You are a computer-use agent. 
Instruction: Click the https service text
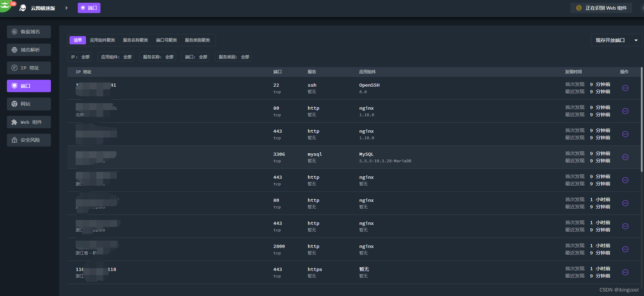coord(315,269)
